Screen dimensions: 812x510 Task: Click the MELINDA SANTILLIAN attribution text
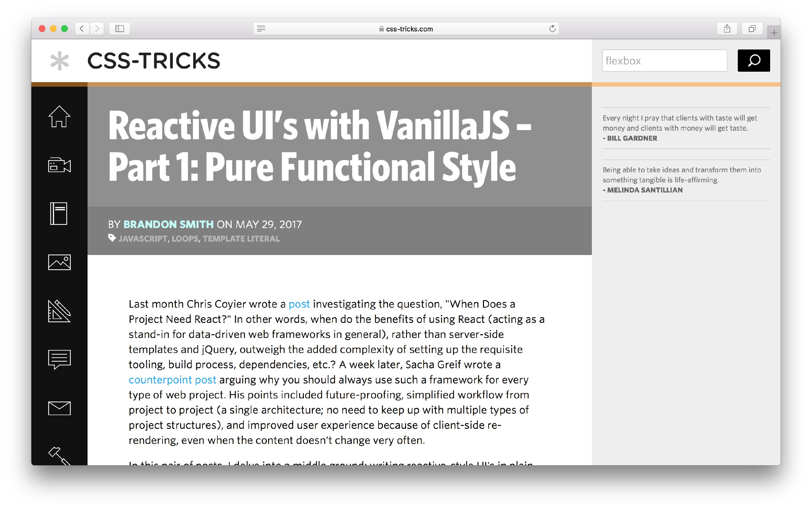645,190
